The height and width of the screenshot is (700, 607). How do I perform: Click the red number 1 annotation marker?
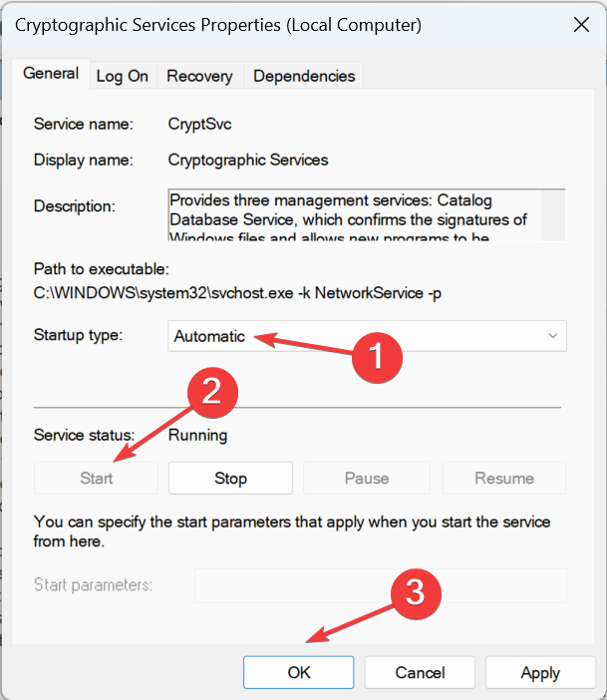(x=377, y=356)
